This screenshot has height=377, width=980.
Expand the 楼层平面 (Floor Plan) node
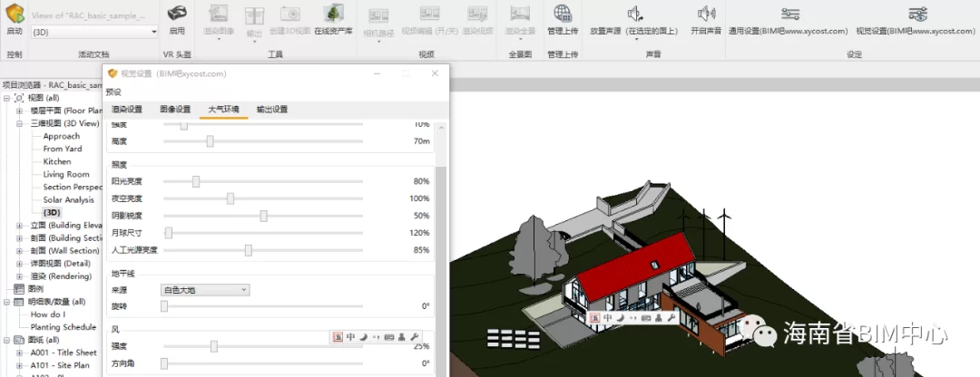19,111
